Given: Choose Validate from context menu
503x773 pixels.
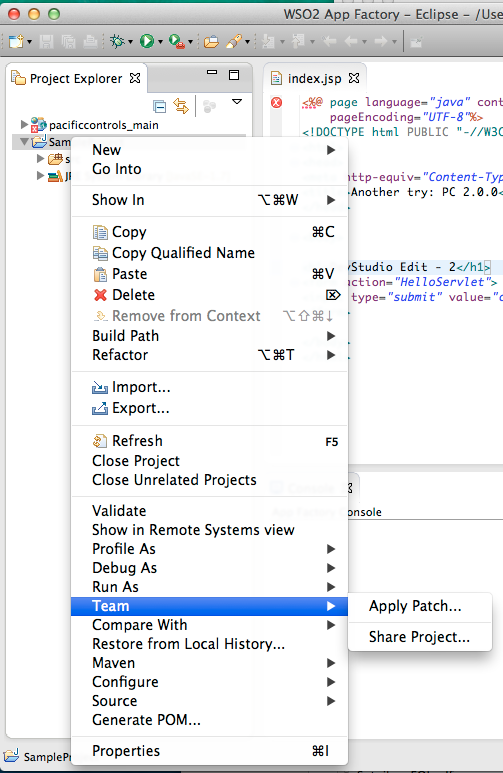Looking at the screenshot, I should click(209, 511).
